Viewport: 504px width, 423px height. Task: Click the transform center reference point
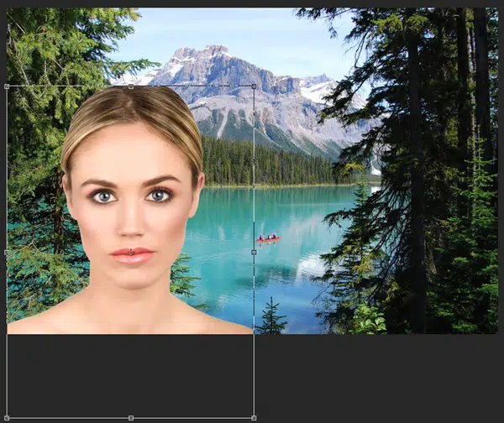click(x=130, y=252)
